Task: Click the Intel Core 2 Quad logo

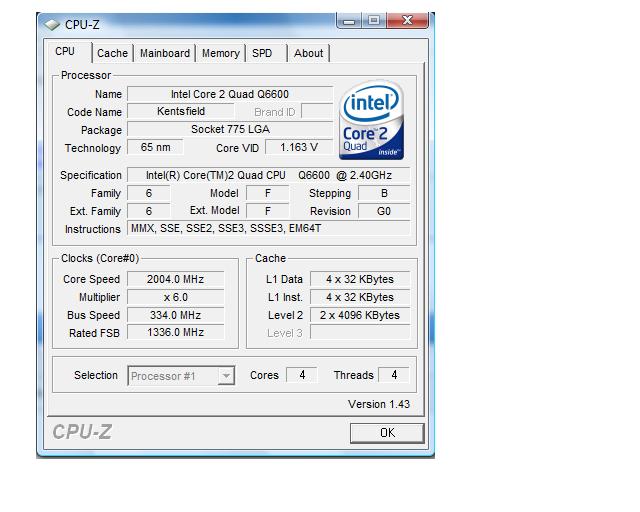Action: (371, 120)
